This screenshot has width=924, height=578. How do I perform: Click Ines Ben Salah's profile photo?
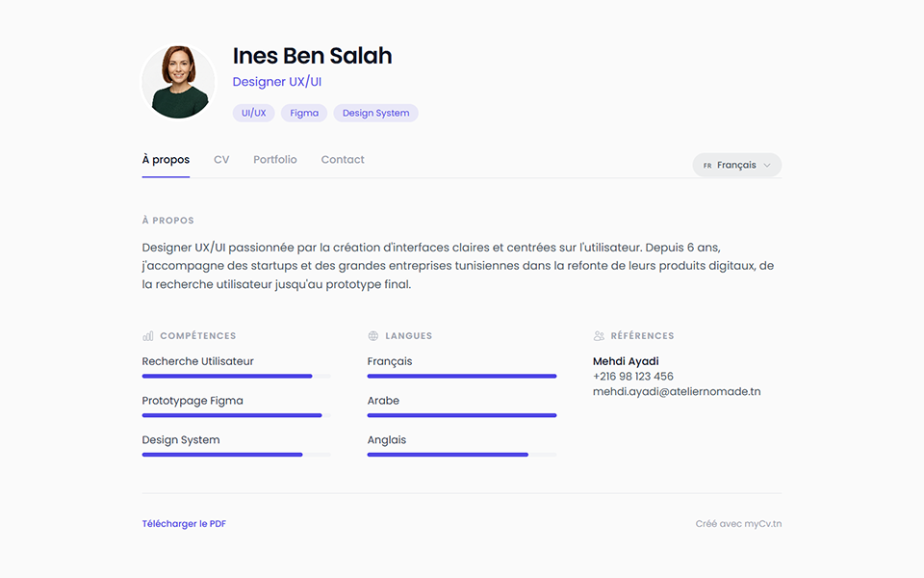tap(179, 82)
